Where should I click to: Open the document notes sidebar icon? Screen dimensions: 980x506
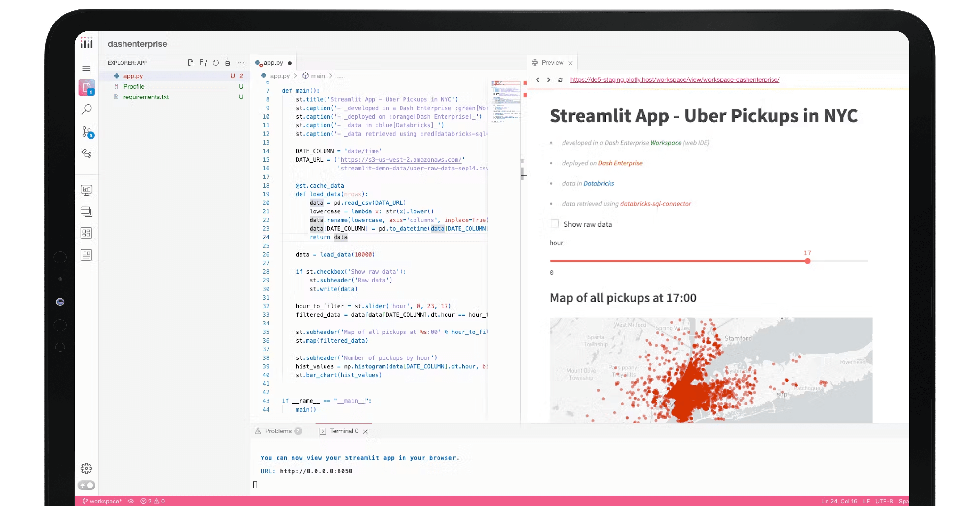tap(86, 255)
